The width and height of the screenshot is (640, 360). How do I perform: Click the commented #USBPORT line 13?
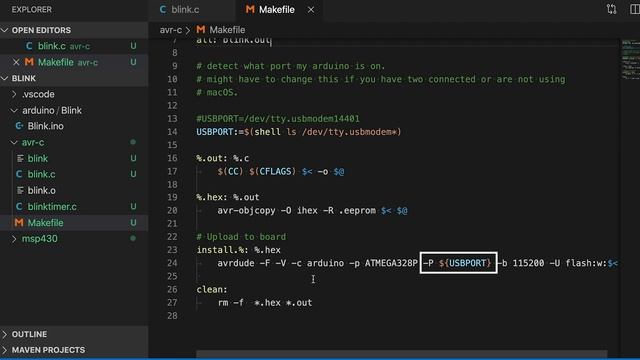pyautogui.click(x=278, y=119)
